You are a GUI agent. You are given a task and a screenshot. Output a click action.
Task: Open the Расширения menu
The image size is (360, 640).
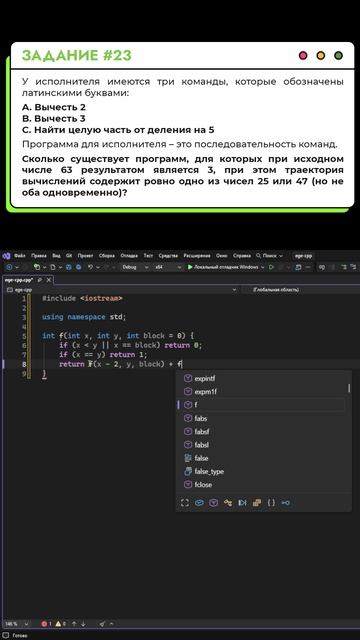coord(197,256)
